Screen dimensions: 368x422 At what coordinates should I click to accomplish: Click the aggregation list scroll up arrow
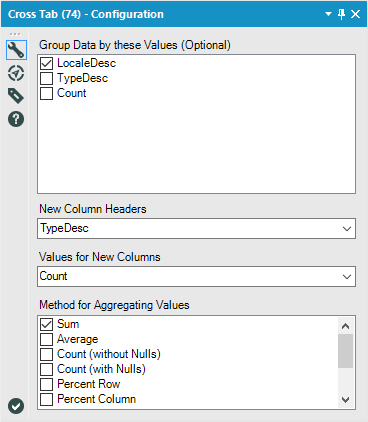tap(346, 326)
